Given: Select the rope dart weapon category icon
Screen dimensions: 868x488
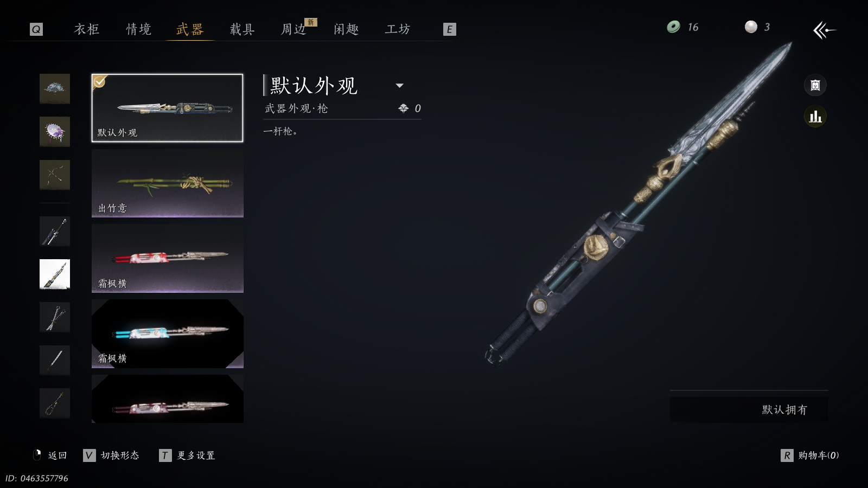Looking at the screenshot, I should (x=55, y=403).
